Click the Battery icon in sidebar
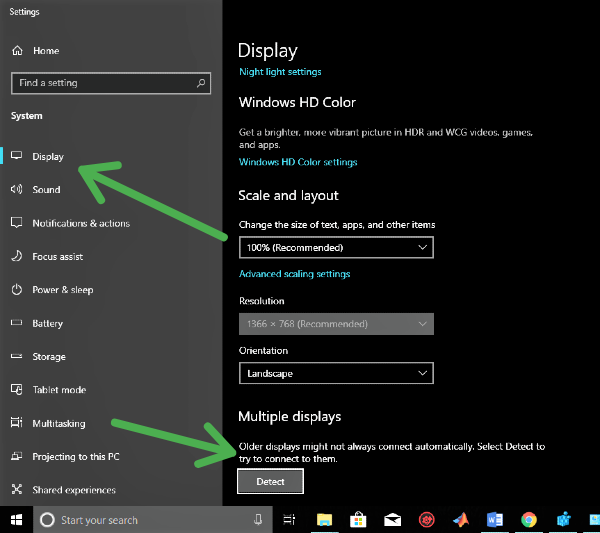600x533 pixels. click(x=16, y=323)
